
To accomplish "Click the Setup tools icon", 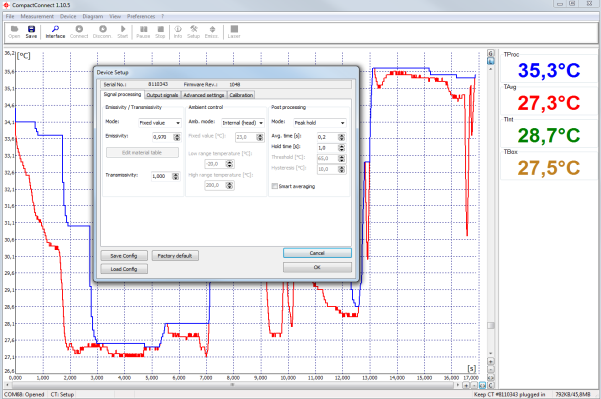I will [194, 29].
